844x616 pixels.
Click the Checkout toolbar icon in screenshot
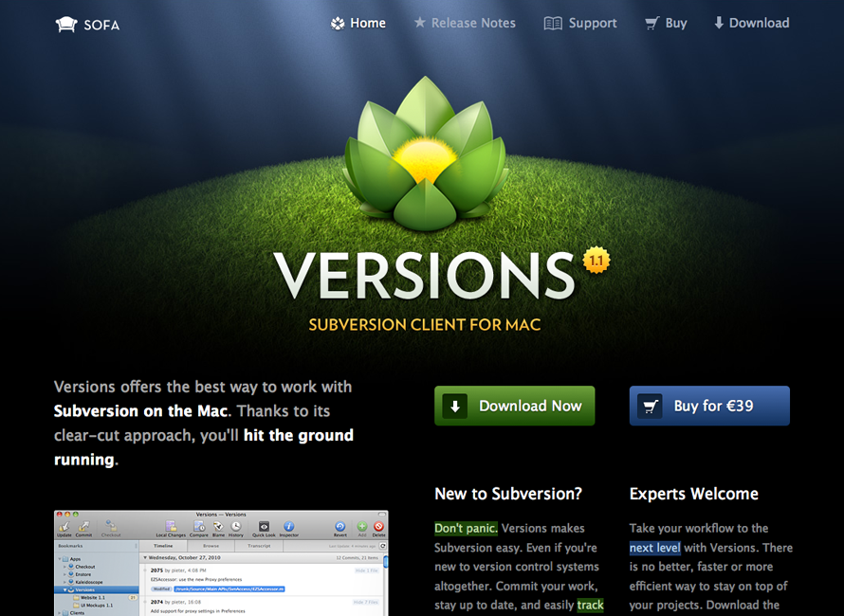(111, 526)
